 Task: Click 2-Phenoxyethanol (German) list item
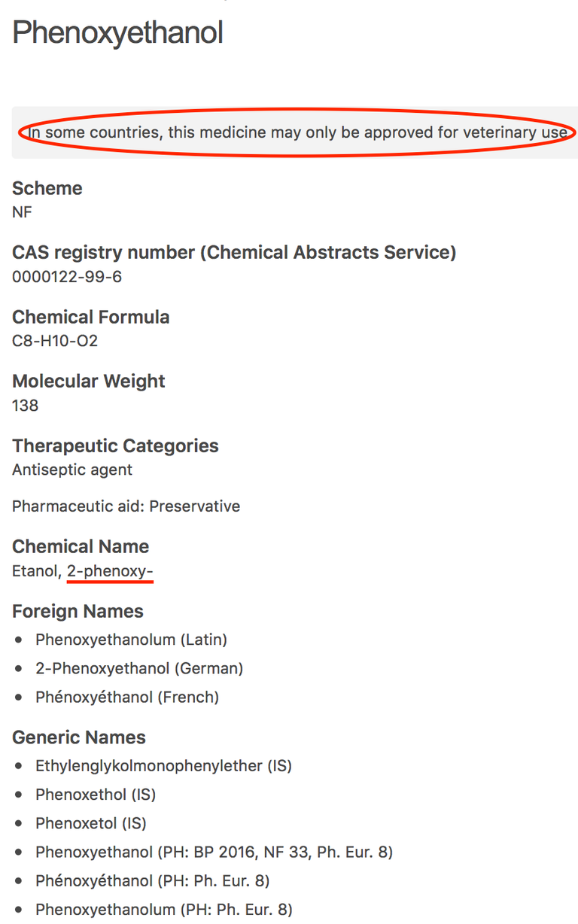(139, 668)
